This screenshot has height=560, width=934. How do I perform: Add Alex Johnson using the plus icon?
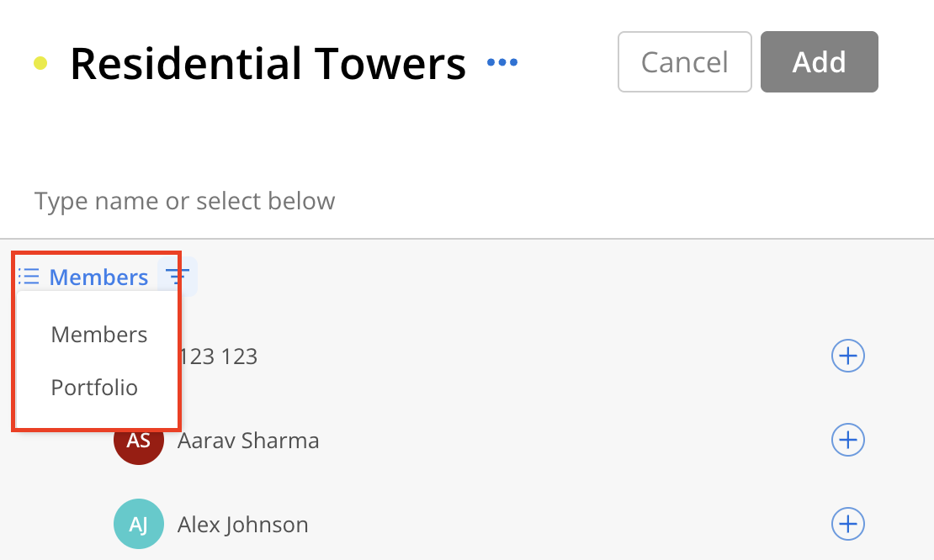point(847,524)
